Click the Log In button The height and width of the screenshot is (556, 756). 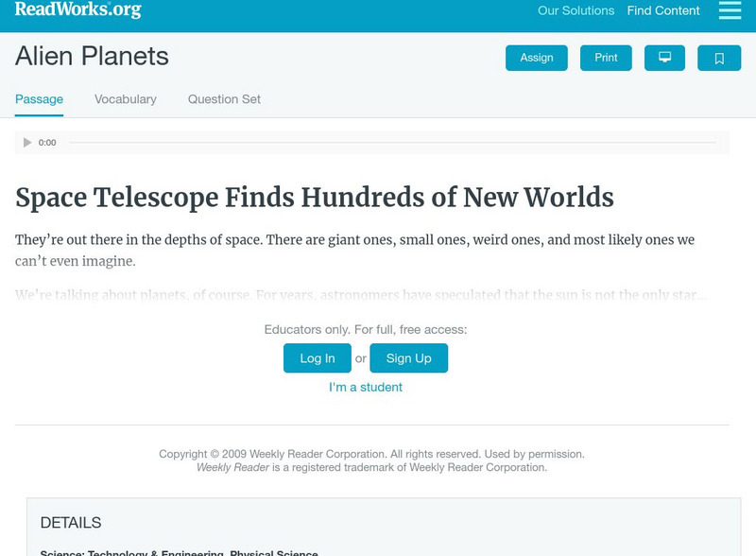point(318,358)
